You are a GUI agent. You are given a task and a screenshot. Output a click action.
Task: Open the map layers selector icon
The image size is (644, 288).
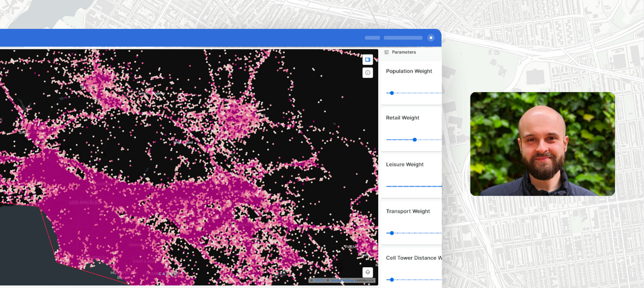tap(367, 272)
